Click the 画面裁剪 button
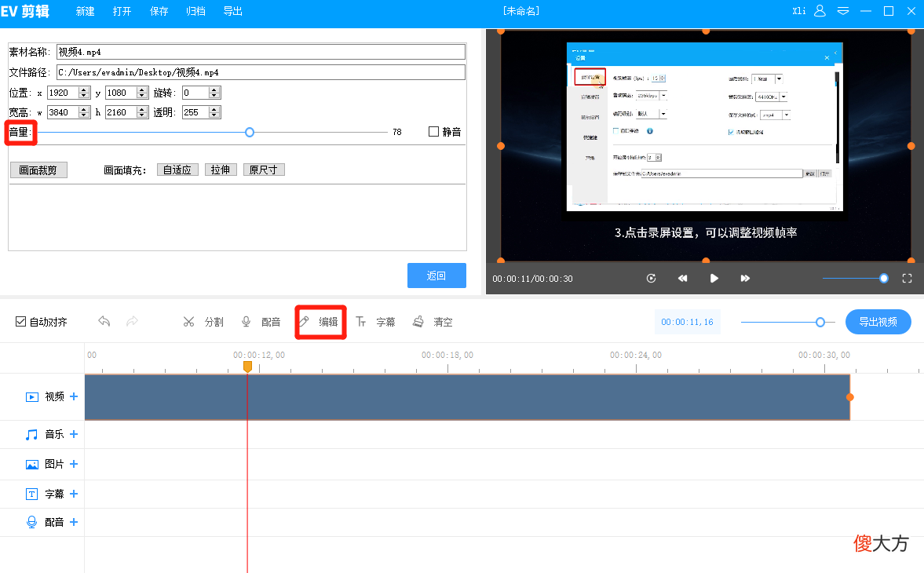The image size is (924, 573). pyautogui.click(x=38, y=170)
